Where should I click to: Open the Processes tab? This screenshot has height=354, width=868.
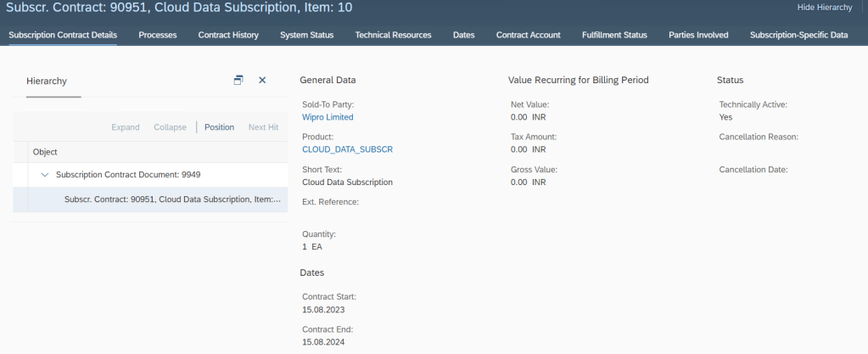[x=158, y=35]
